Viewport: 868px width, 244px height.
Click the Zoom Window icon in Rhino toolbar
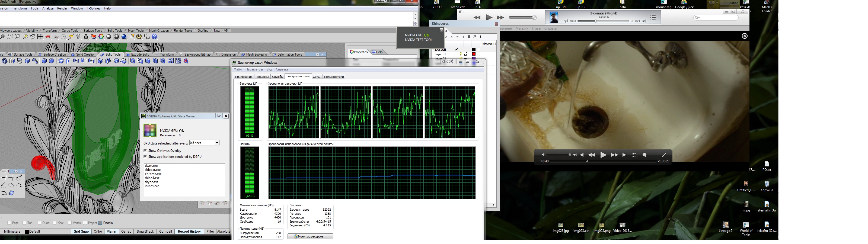coord(10,36)
